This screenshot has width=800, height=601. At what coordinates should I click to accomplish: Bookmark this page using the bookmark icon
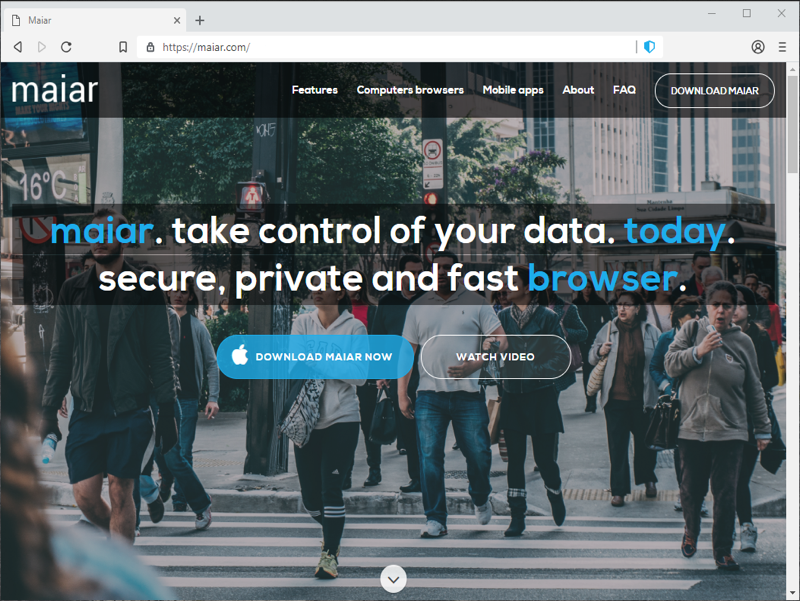click(123, 47)
